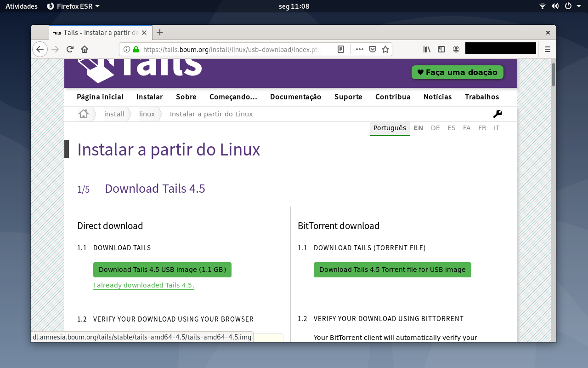Open Firefox account icon
The height and width of the screenshot is (368, 588).
point(456,49)
